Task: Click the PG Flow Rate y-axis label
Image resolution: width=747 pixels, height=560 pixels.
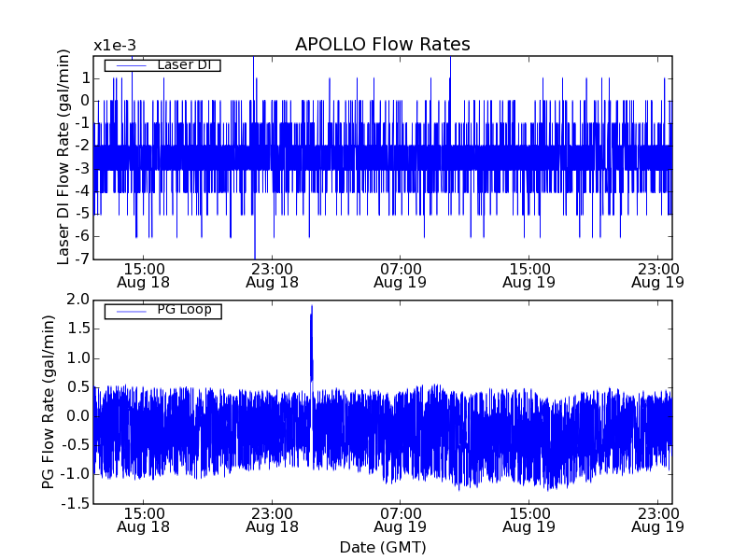Action: pyautogui.click(x=49, y=401)
